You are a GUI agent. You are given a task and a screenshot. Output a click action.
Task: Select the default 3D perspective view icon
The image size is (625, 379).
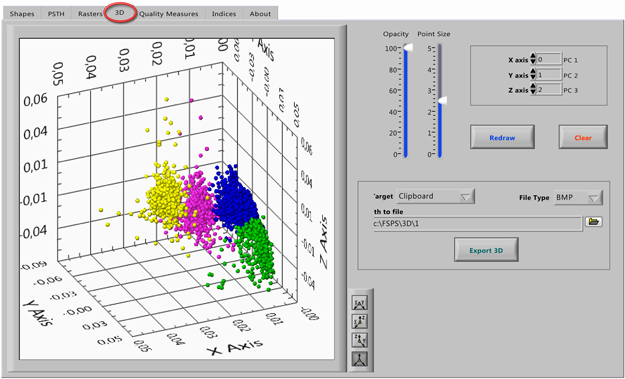360,359
